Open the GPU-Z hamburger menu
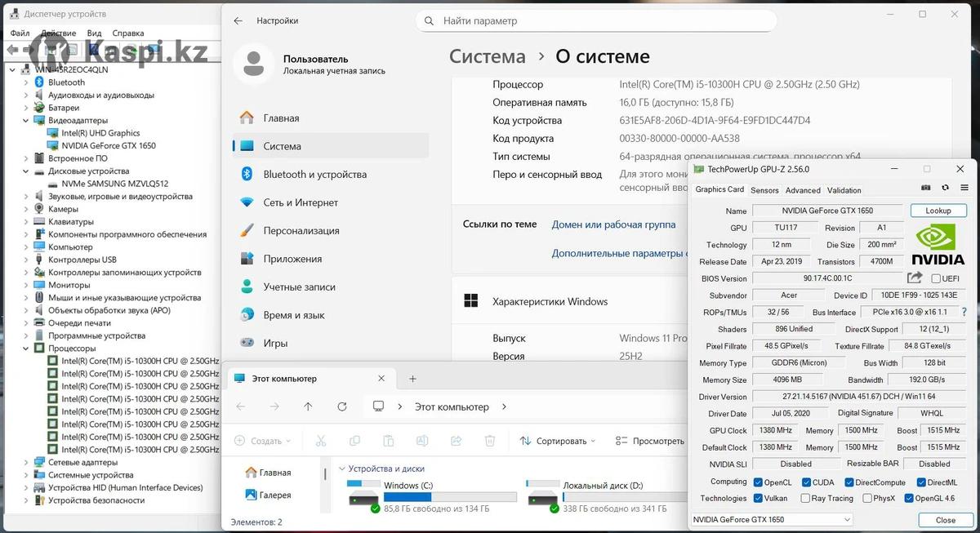The width and height of the screenshot is (980, 533). click(964, 188)
